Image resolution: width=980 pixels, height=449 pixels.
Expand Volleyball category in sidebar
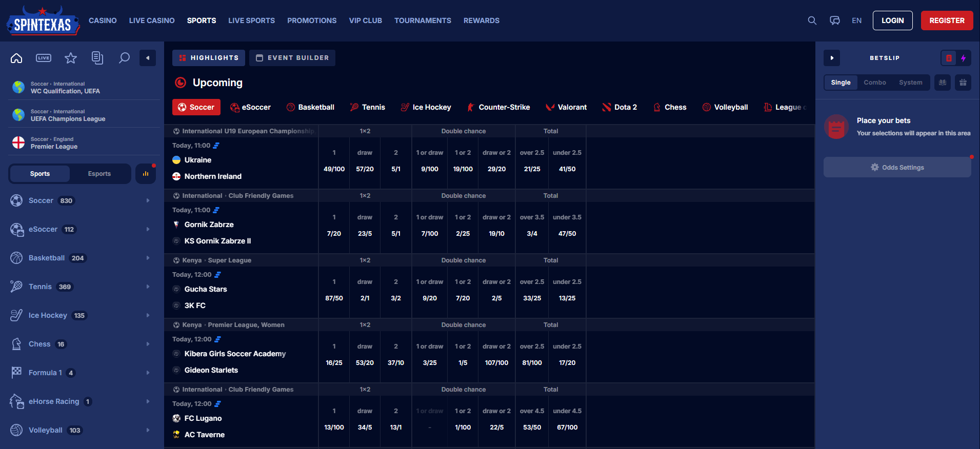coord(82,430)
